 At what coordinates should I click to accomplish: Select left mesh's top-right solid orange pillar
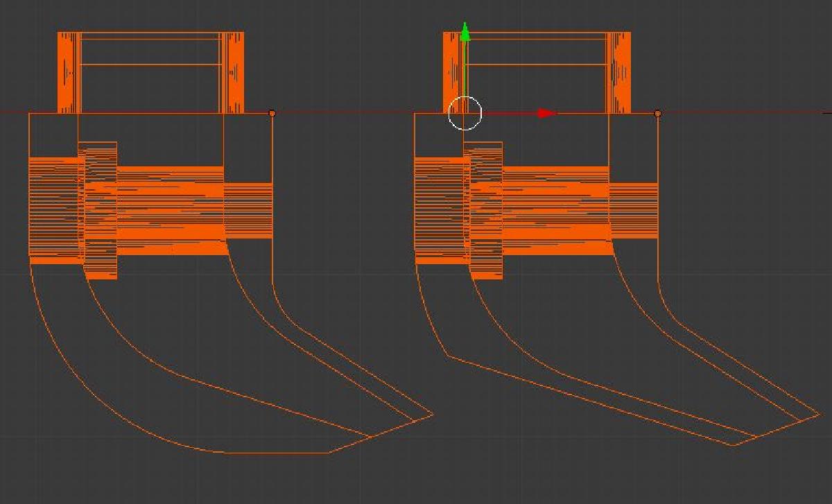(x=234, y=72)
